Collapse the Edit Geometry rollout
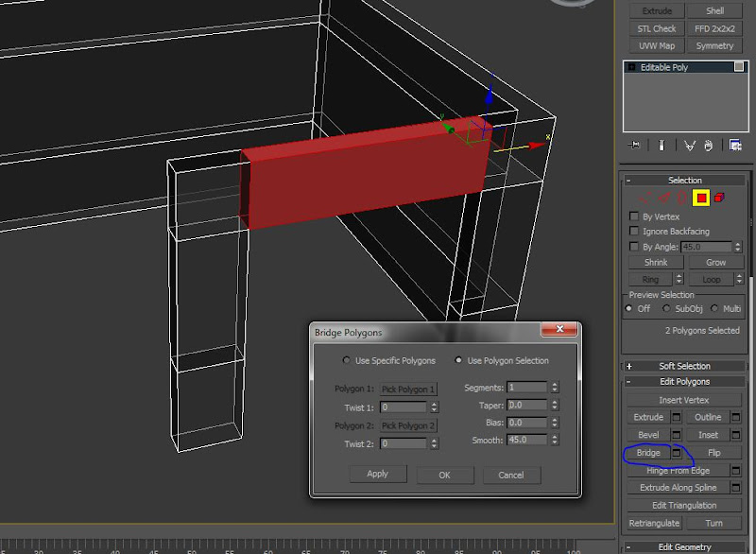 tap(628, 546)
